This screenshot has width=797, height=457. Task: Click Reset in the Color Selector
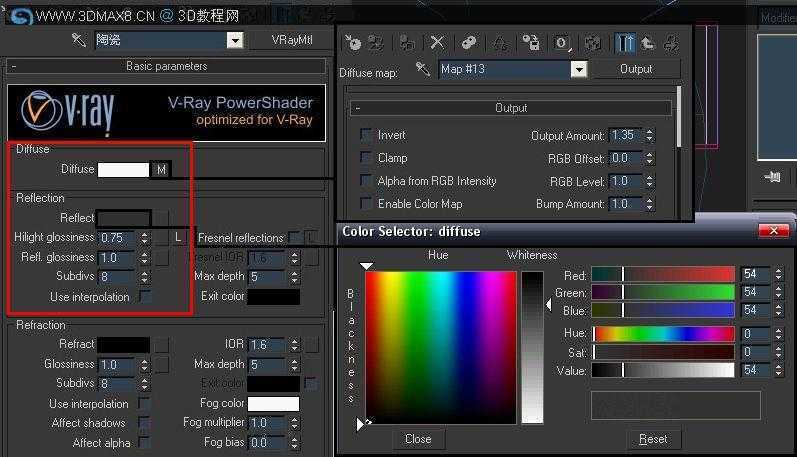653,439
